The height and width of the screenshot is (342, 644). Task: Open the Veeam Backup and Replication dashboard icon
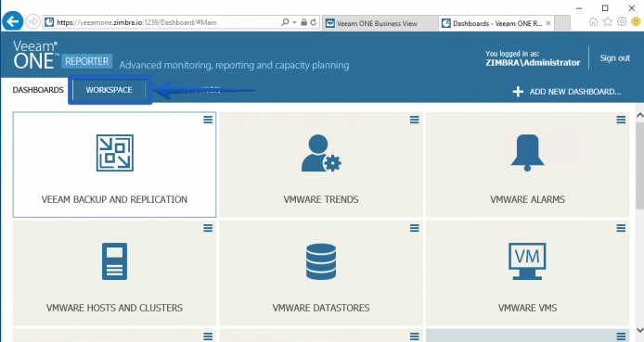tap(114, 153)
